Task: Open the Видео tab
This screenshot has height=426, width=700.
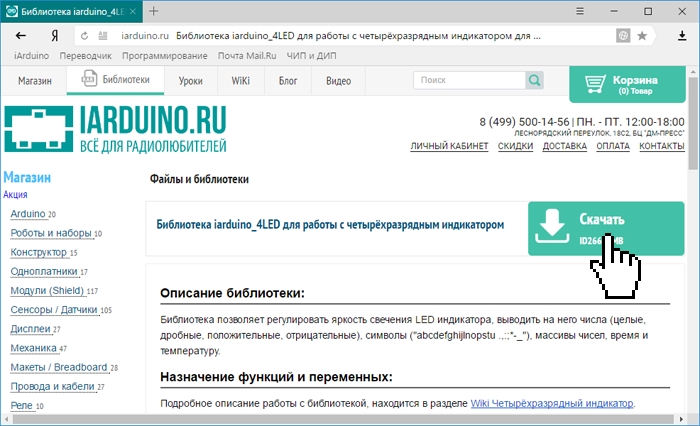Action: pos(338,81)
